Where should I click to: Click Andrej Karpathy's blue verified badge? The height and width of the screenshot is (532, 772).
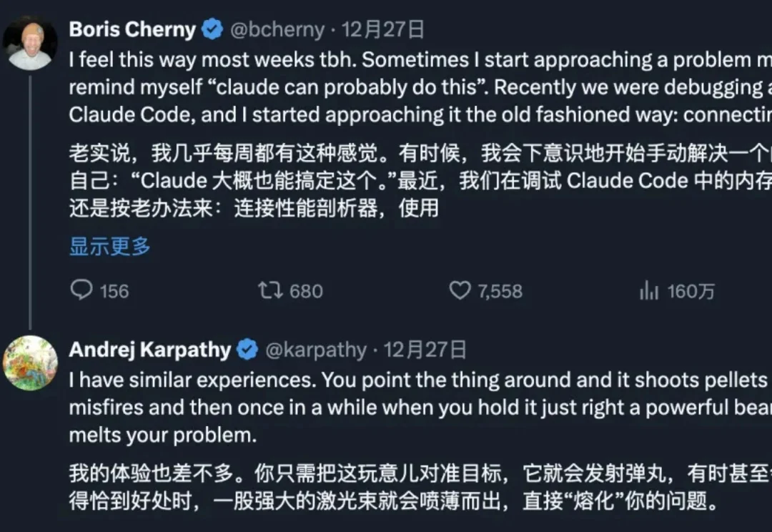pos(247,350)
